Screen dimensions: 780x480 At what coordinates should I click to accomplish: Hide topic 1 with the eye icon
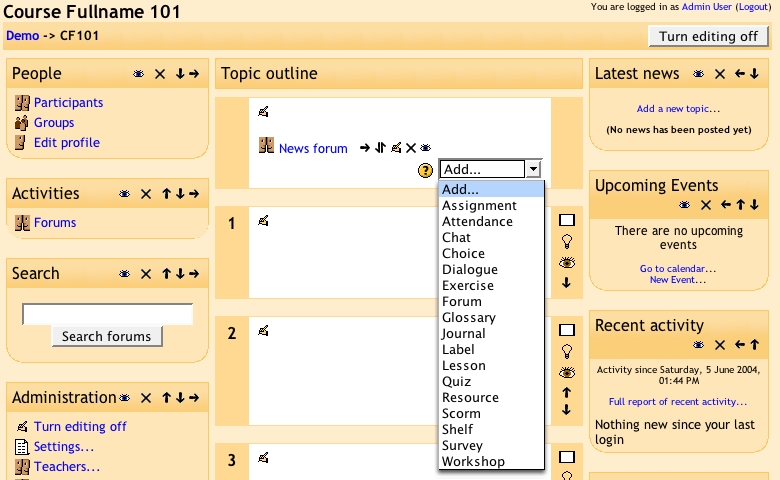(x=567, y=262)
